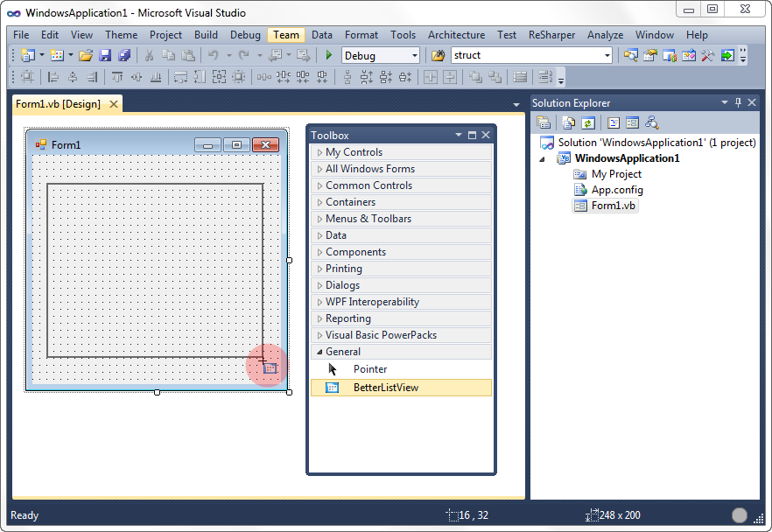
Task: Click the Align Lefts layout icon
Action: pos(53,77)
